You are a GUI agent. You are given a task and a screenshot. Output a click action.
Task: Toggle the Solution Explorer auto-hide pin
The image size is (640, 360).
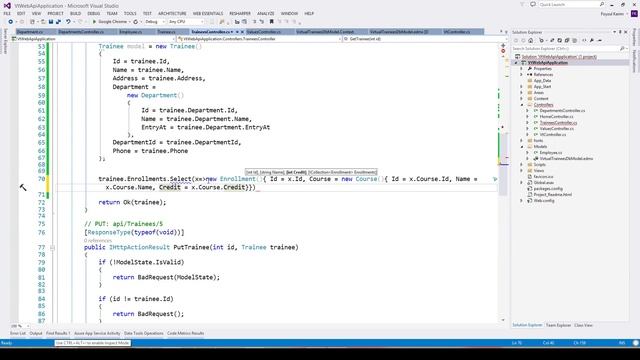point(620,32)
